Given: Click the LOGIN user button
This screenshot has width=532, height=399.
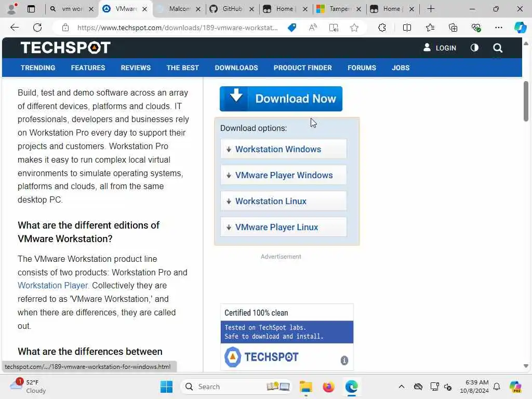Looking at the screenshot, I should pos(440,48).
